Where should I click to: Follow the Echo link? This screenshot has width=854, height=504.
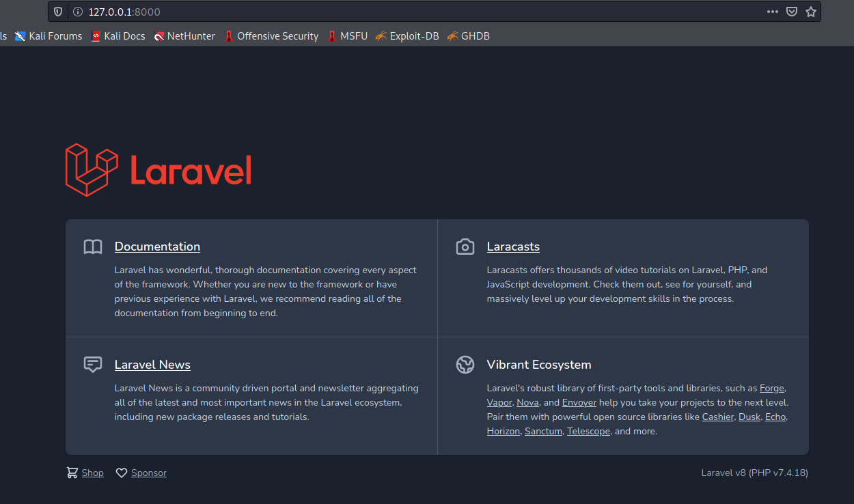pos(775,417)
